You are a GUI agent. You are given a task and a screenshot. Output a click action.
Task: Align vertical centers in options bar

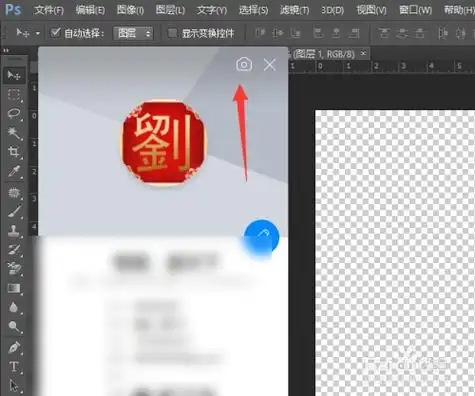point(278,33)
